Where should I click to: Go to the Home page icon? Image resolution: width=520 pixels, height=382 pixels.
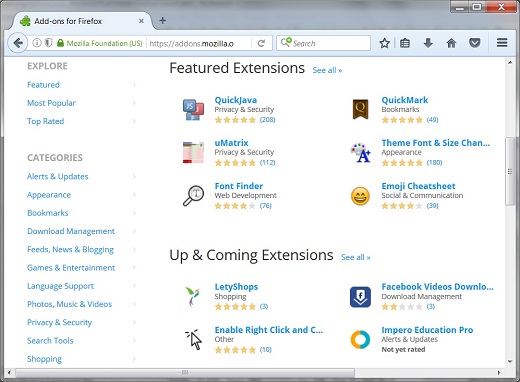pos(451,43)
